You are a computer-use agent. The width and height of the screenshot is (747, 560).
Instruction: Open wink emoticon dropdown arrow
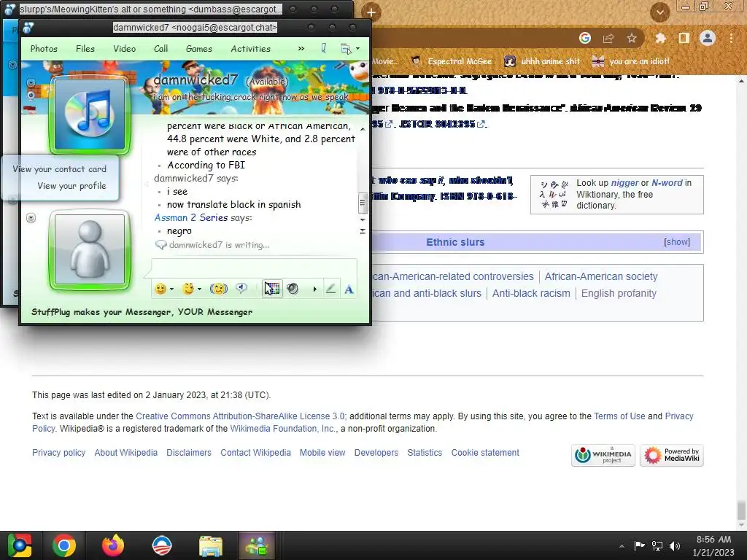(199, 289)
